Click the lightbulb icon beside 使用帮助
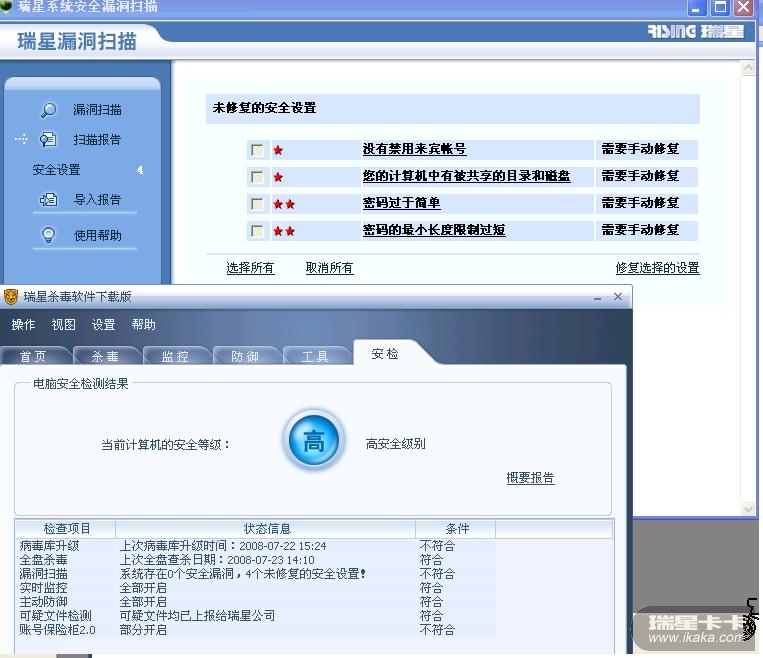Viewport: 763px width, 658px height. tap(48, 235)
